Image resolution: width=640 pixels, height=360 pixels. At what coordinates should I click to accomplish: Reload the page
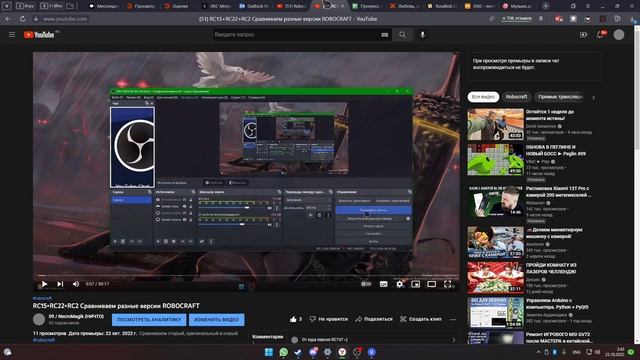coord(22,19)
